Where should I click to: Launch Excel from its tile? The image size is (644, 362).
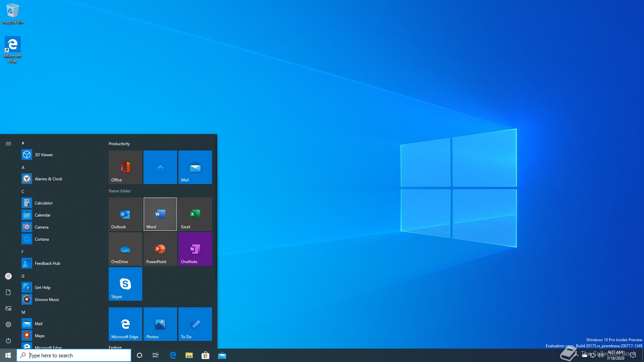195,214
